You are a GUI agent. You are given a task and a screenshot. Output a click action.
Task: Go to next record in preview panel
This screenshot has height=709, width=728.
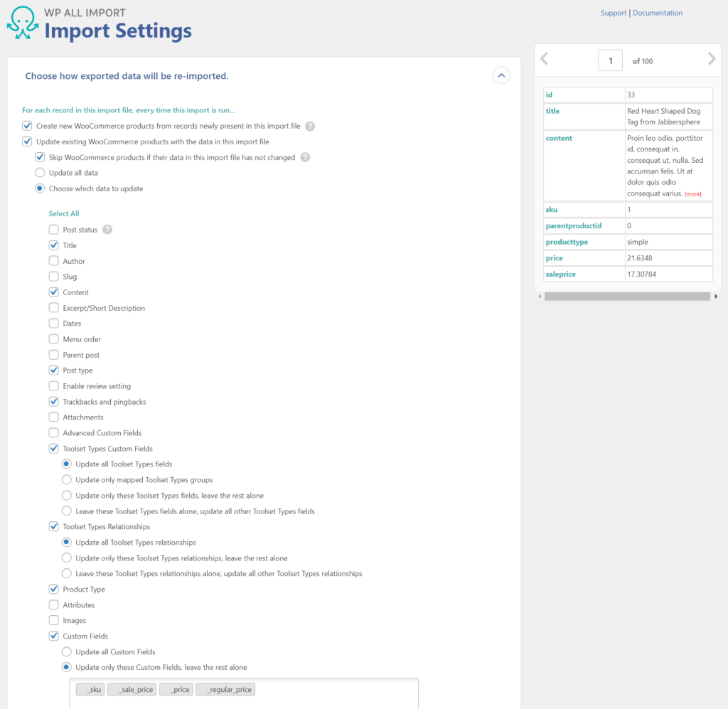[x=711, y=59]
